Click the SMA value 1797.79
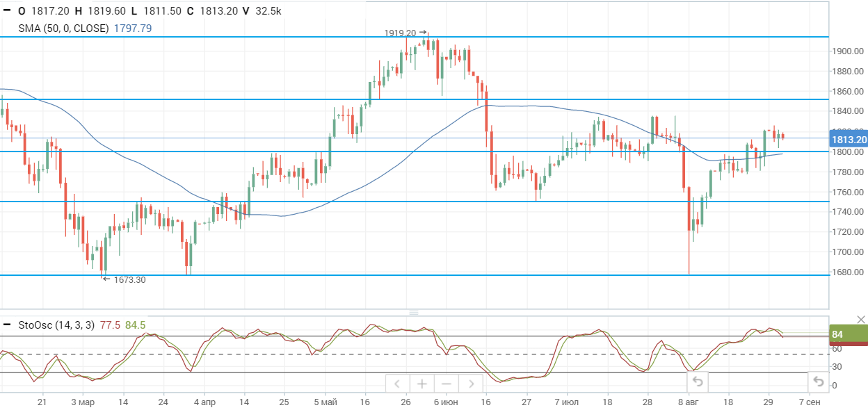868x410 pixels. [132, 28]
